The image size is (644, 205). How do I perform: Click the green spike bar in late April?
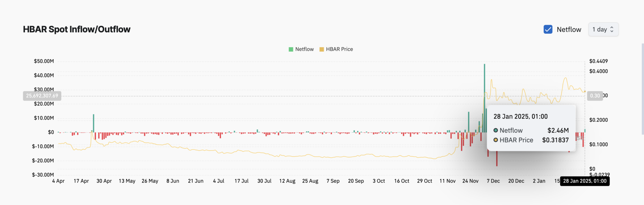point(93,123)
